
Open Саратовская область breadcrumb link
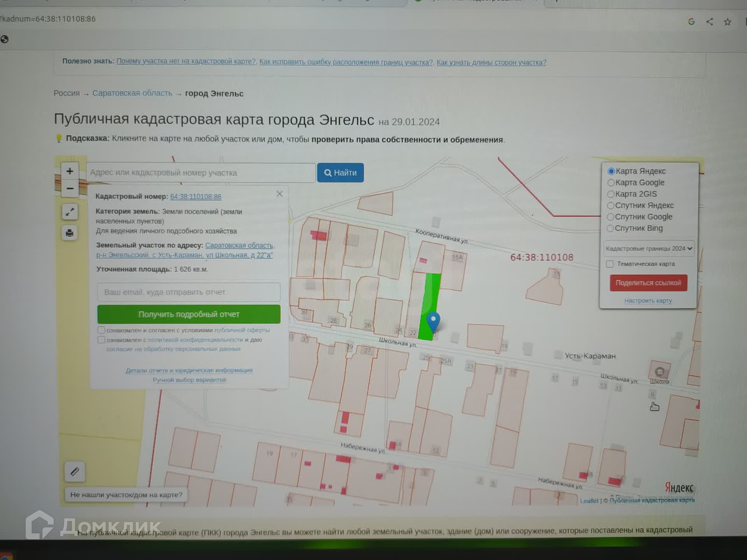pos(132,93)
